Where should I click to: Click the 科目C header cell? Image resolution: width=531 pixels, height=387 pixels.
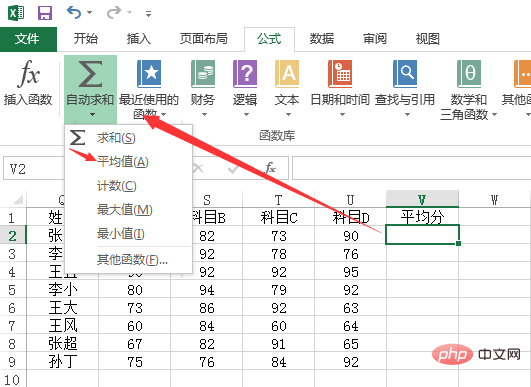click(x=279, y=217)
